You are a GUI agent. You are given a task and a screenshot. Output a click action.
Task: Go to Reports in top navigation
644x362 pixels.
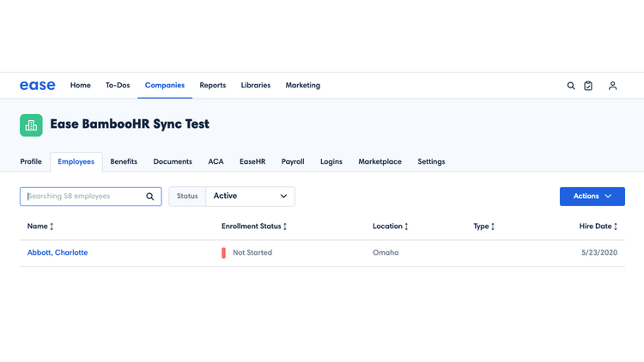pos(212,85)
